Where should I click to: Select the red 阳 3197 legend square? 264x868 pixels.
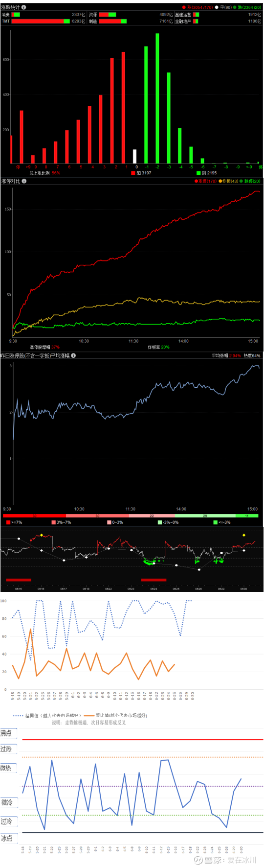point(133,173)
